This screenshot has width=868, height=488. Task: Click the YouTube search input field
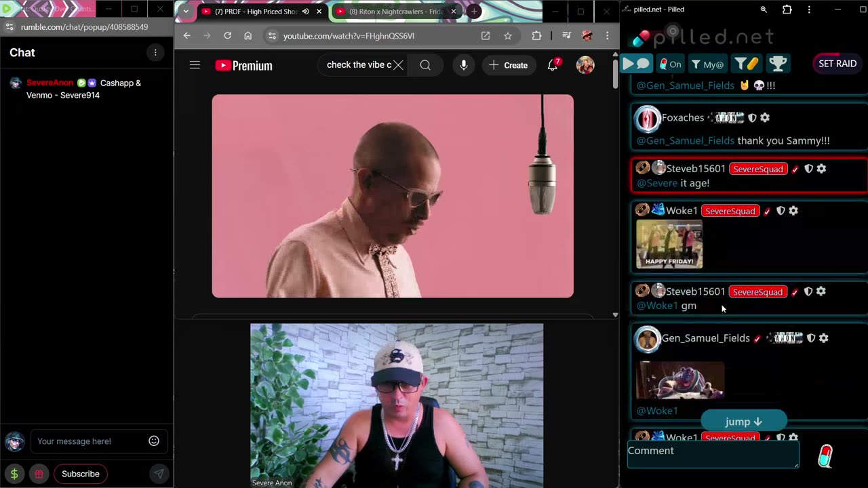pyautogui.click(x=358, y=65)
